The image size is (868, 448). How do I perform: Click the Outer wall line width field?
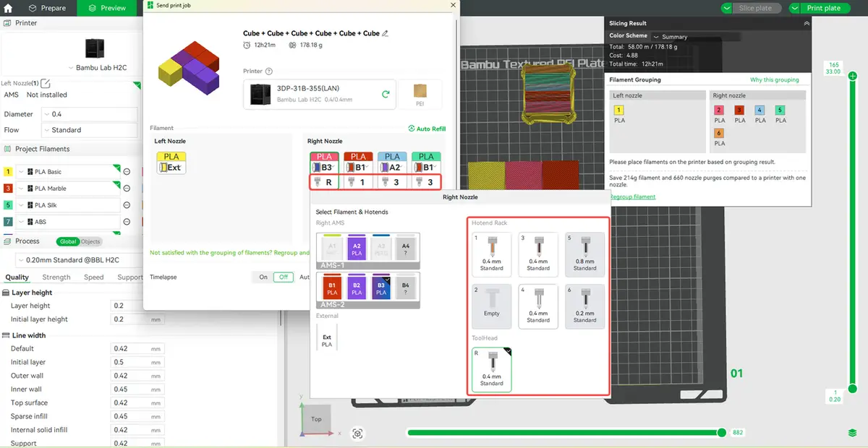pos(137,376)
